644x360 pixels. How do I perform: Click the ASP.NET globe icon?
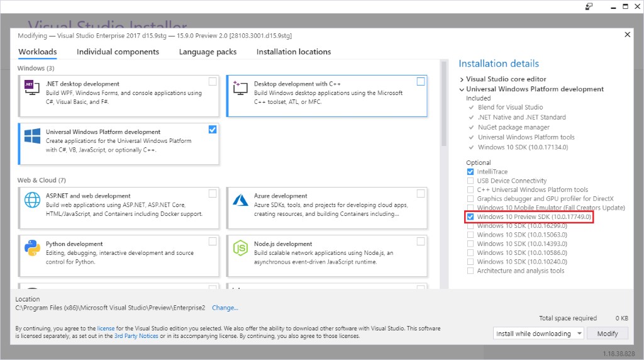click(x=33, y=200)
